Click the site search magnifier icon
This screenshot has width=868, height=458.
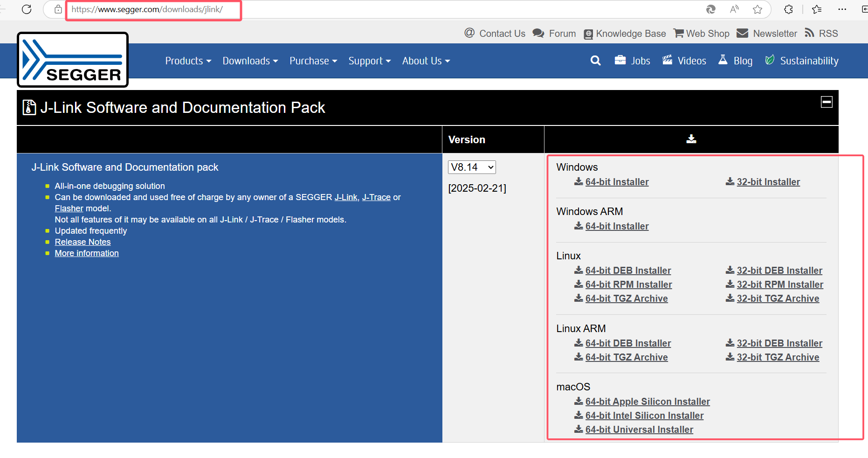click(x=595, y=61)
